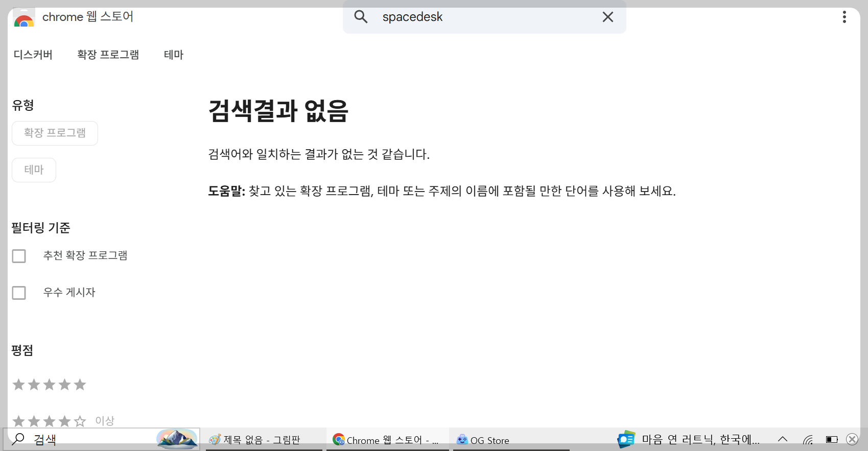Click the 유형 section label
This screenshot has height=451, width=868.
click(x=23, y=105)
